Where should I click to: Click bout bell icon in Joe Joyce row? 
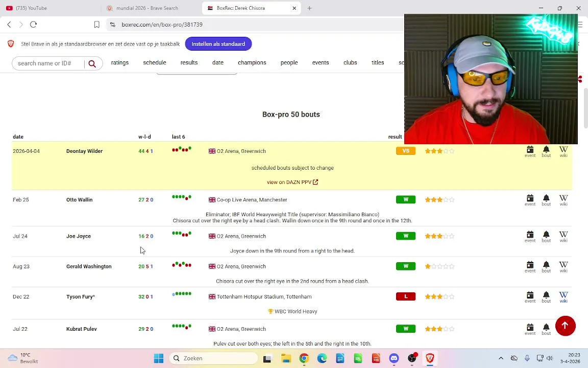(x=546, y=237)
